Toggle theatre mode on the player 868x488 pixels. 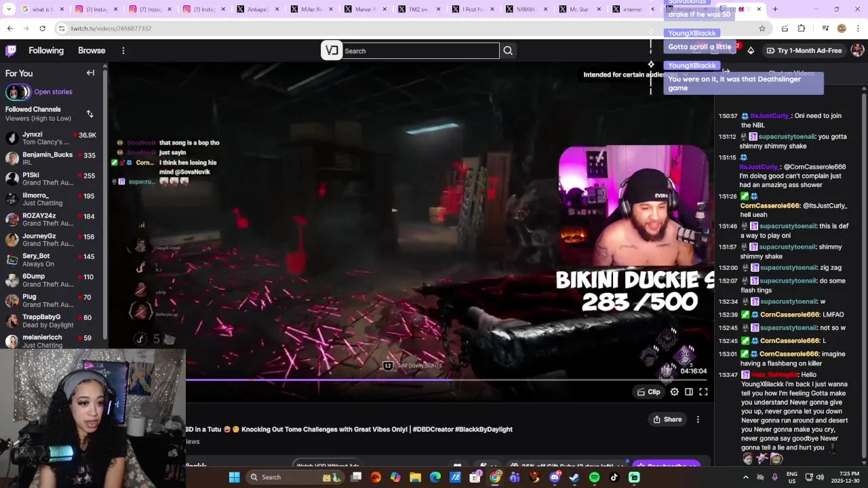689,392
